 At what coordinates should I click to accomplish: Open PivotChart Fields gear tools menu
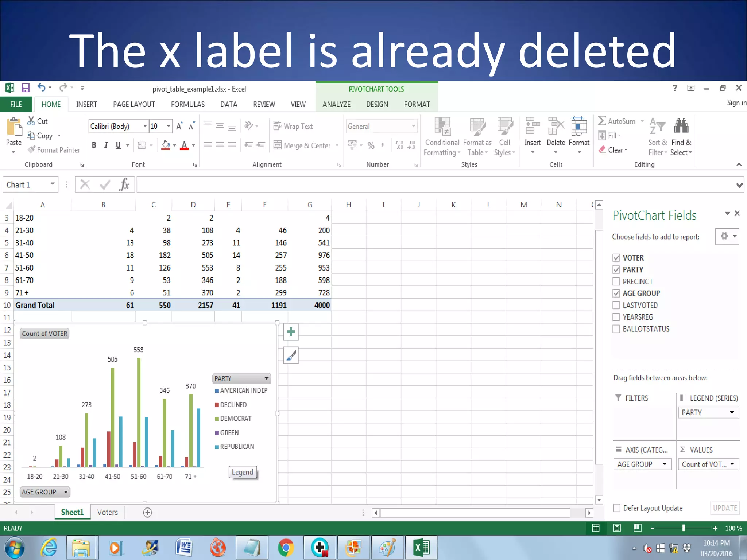pos(727,237)
